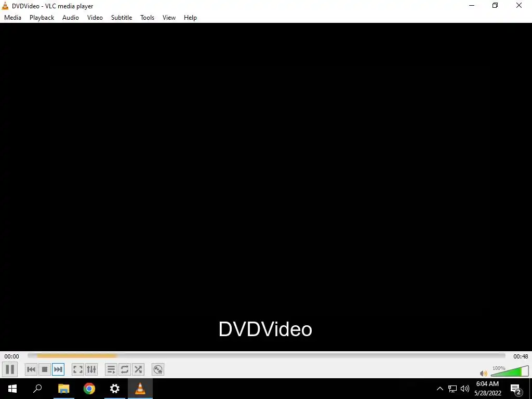Open the View menu

coord(169,18)
